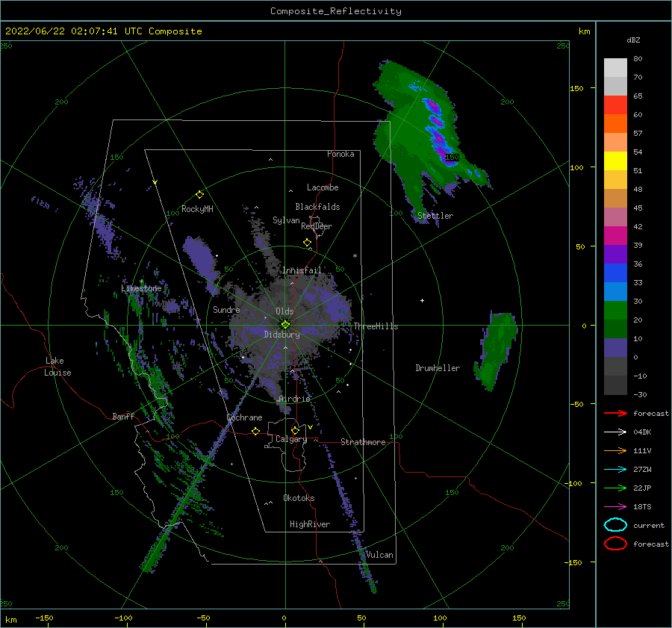Click the slate purple 10 dBZ swatch

coord(615,348)
